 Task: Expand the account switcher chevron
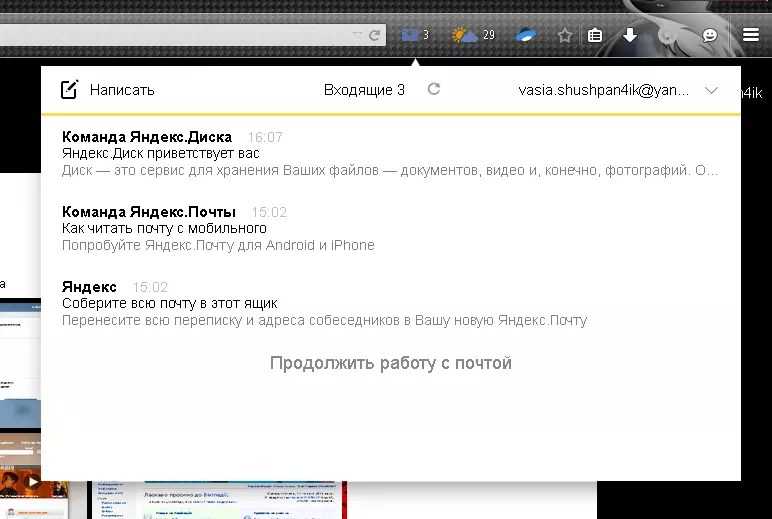coord(711,91)
